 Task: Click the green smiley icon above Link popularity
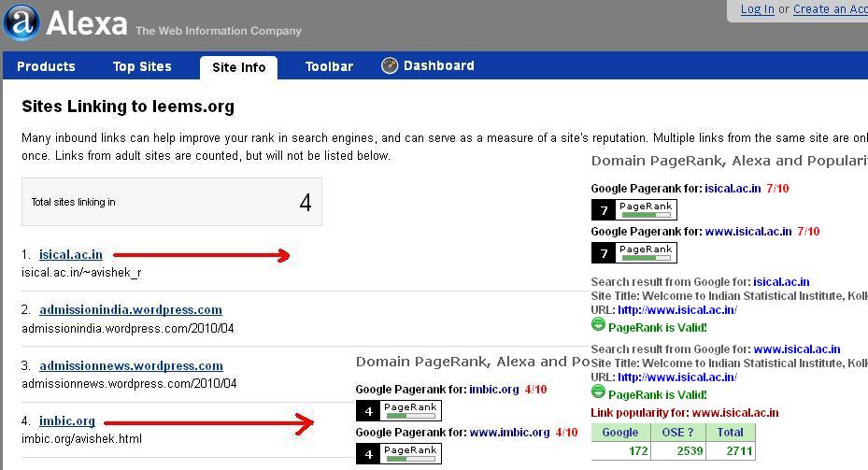point(598,392)
